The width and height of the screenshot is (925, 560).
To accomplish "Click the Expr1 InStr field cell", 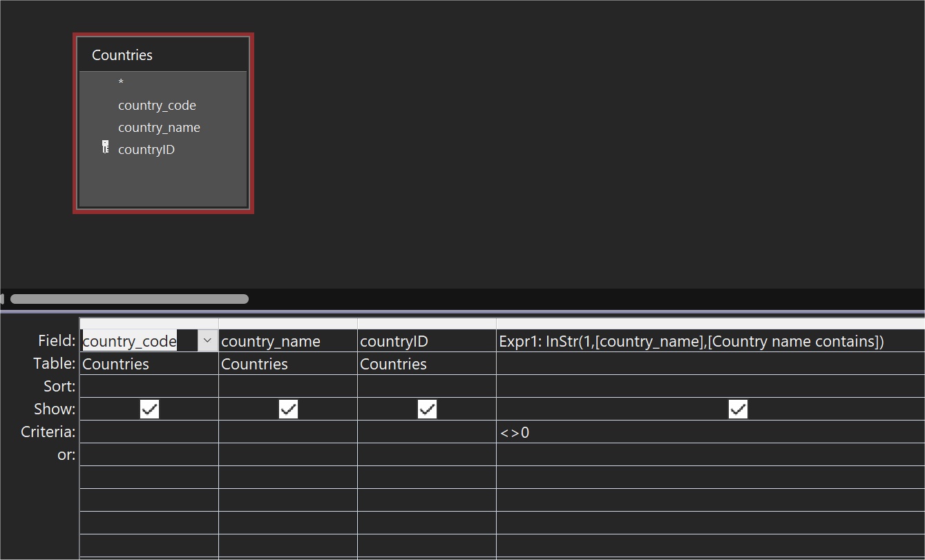I will 691,341.
